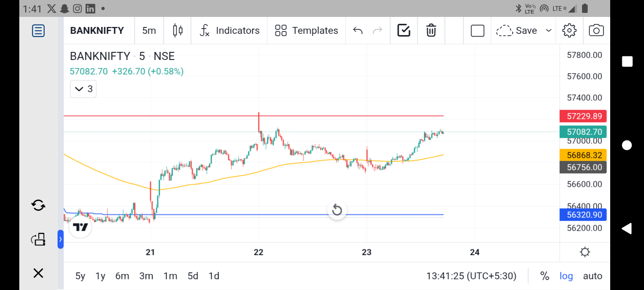Redo the last chart action

tap(377, 31)
